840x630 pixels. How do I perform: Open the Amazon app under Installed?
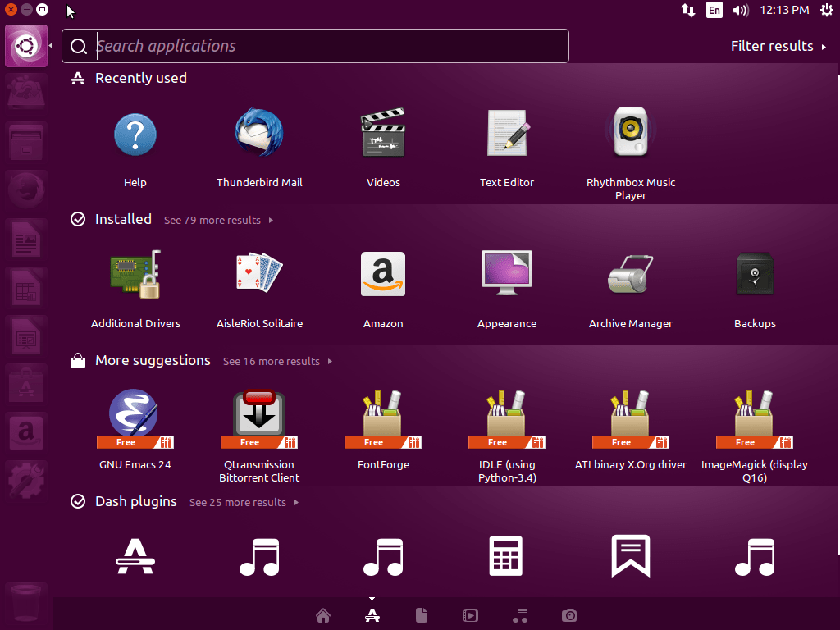pyautogui.click(x=383, y=274)
